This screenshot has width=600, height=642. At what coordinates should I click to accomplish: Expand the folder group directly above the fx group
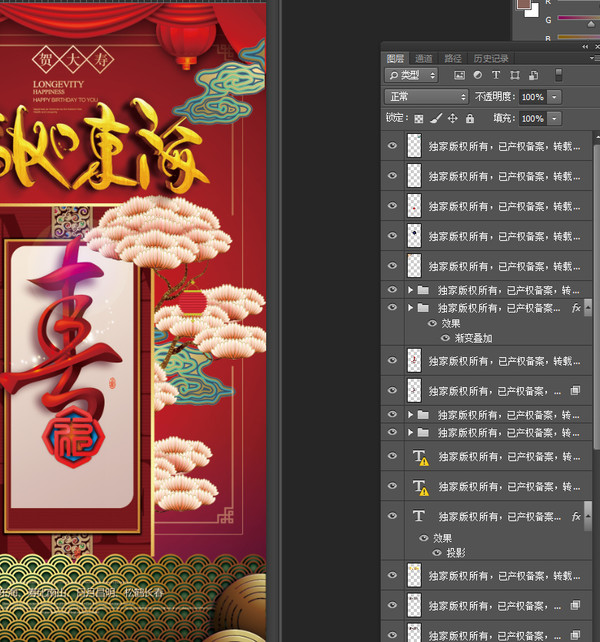tap(410, 290)
